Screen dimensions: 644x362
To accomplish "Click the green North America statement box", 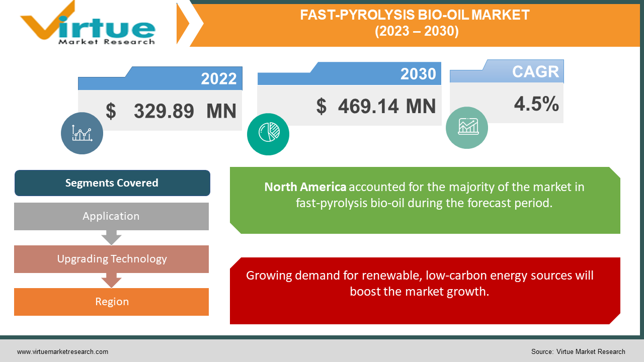I will (x=425, y=200).
